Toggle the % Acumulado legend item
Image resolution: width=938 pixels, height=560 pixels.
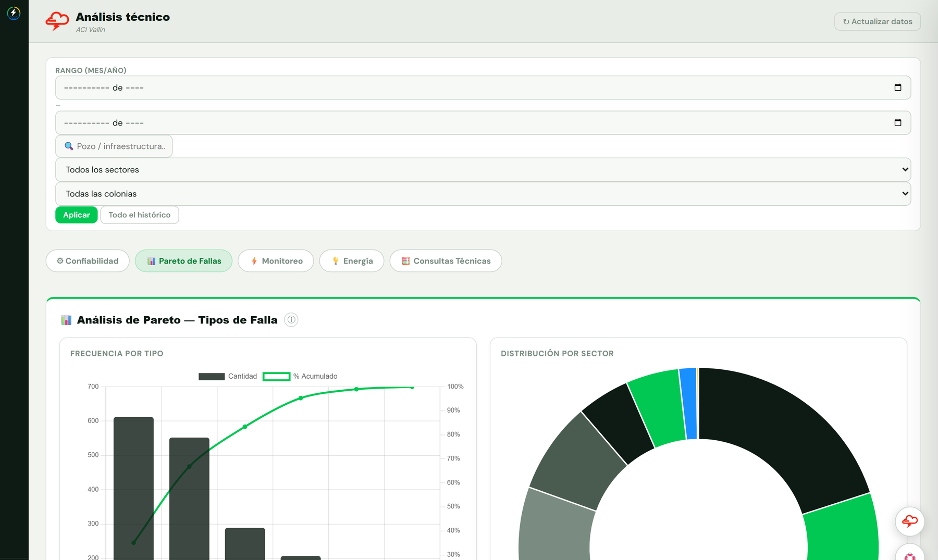pyautogui.click(x=300, y=376)
